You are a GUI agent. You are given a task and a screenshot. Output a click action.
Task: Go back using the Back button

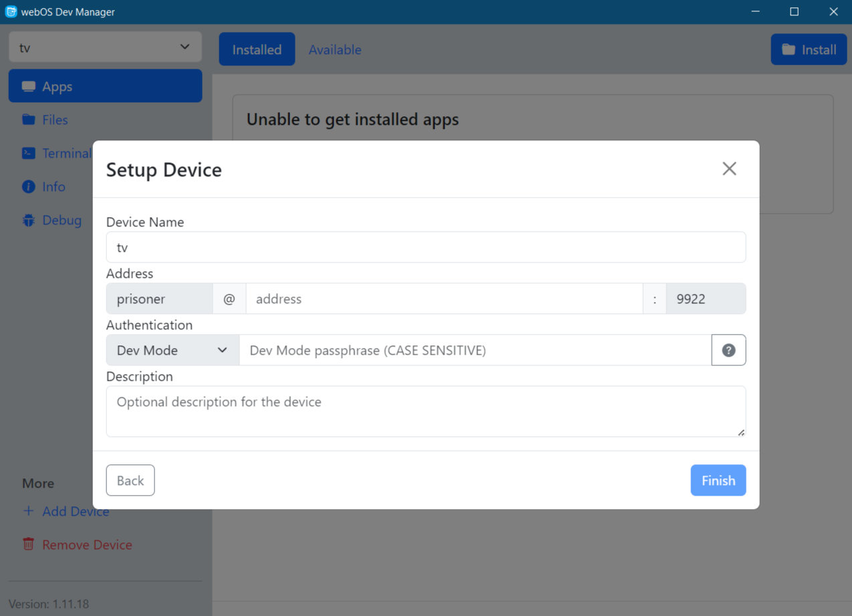130,480
